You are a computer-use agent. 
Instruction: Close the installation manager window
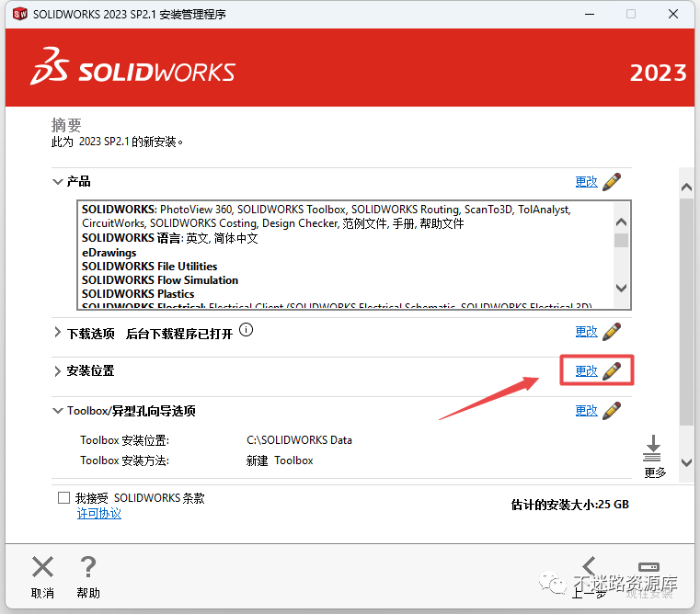click(673, 15)
